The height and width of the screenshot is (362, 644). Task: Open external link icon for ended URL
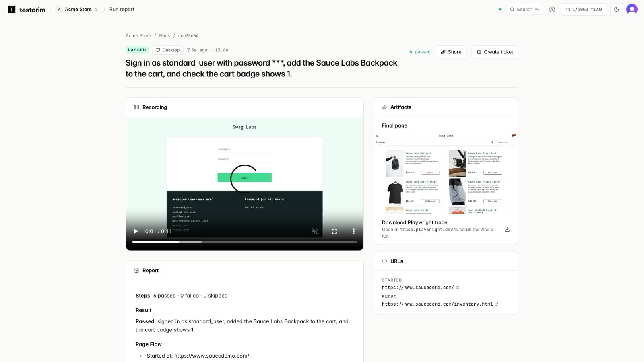tap(496, 304)
